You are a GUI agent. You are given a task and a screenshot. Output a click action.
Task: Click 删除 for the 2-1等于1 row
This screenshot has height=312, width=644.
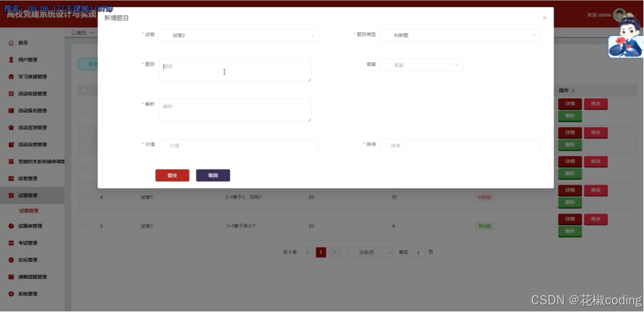(570, 203)
